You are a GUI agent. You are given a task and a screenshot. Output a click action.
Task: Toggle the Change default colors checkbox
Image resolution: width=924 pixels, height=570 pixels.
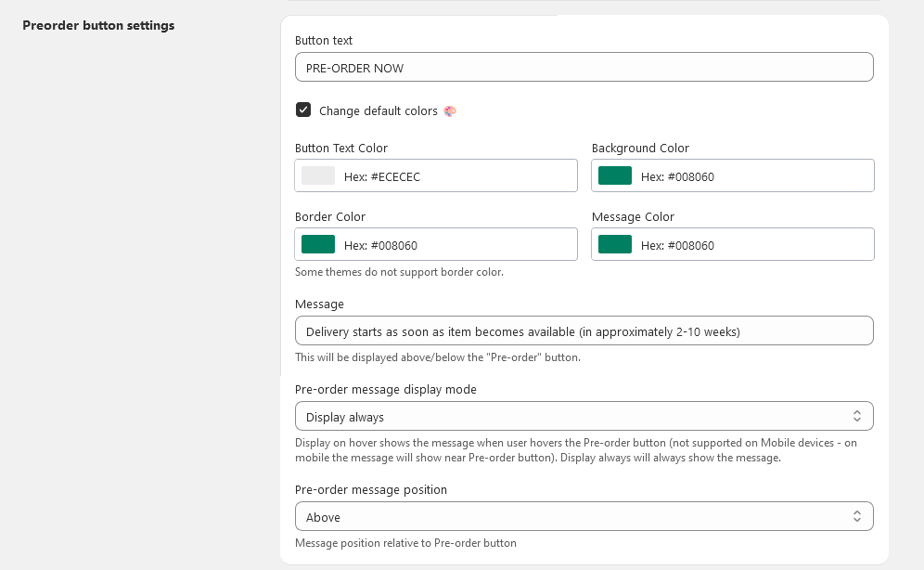click(303, 110)
